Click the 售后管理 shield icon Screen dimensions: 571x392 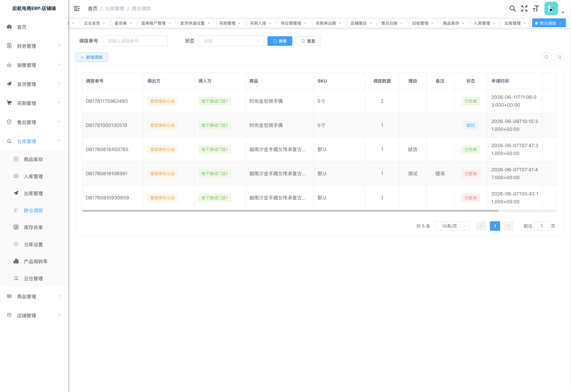9,122
